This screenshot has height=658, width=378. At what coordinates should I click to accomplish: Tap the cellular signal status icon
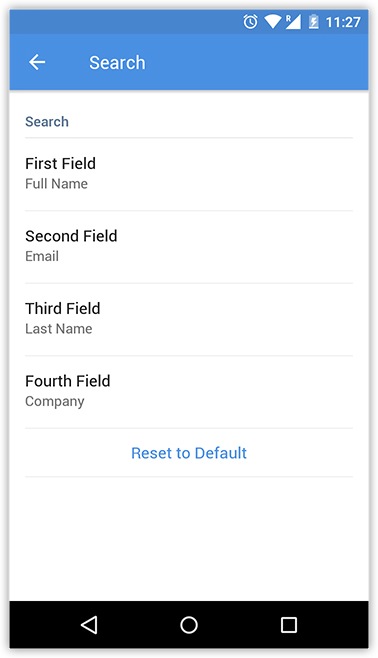pyautogui.click(x=293, y=21)
